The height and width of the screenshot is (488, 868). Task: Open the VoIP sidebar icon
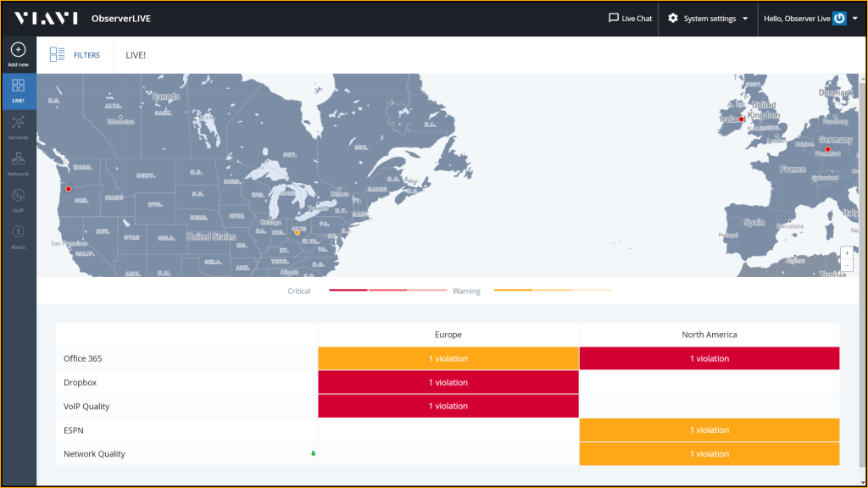click(x=19, y=196)
